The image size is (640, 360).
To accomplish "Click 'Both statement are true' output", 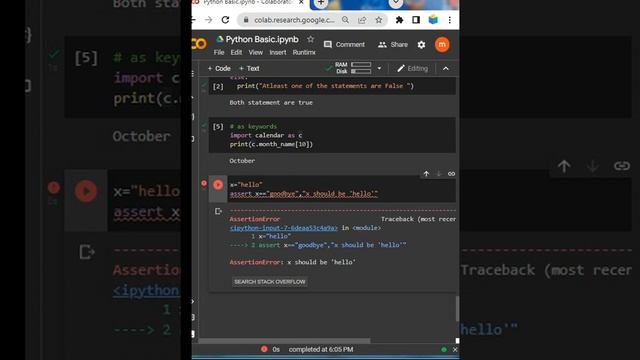I will 271,102.
